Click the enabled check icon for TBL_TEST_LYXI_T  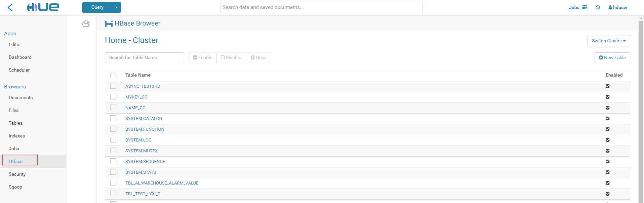click(607, 194)
